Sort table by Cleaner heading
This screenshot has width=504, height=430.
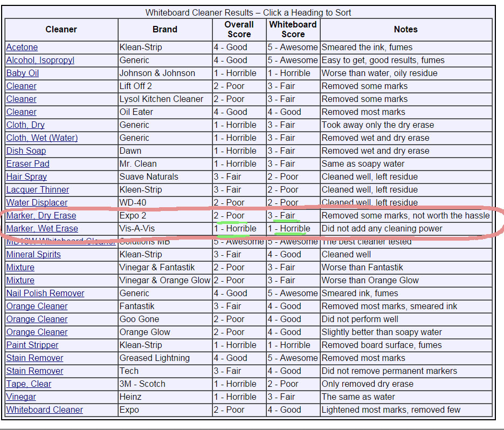tap(61, 29)
